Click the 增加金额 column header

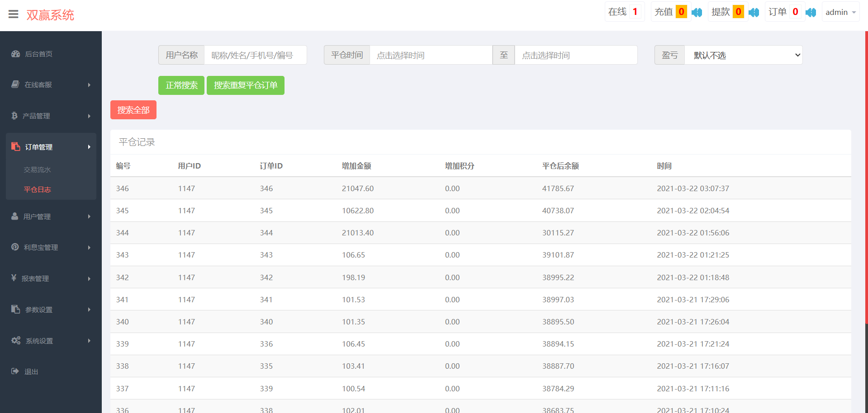click(x=356, y=166)
